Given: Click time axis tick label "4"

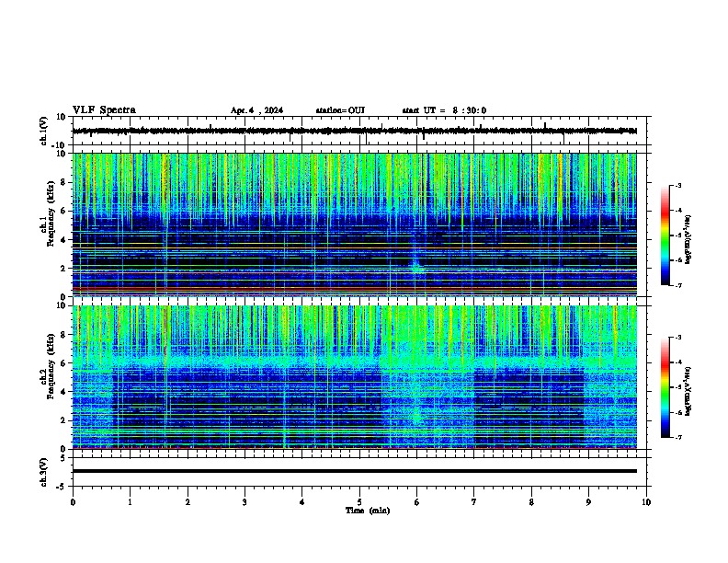Looking at the screenshot, I should [302, 502].
